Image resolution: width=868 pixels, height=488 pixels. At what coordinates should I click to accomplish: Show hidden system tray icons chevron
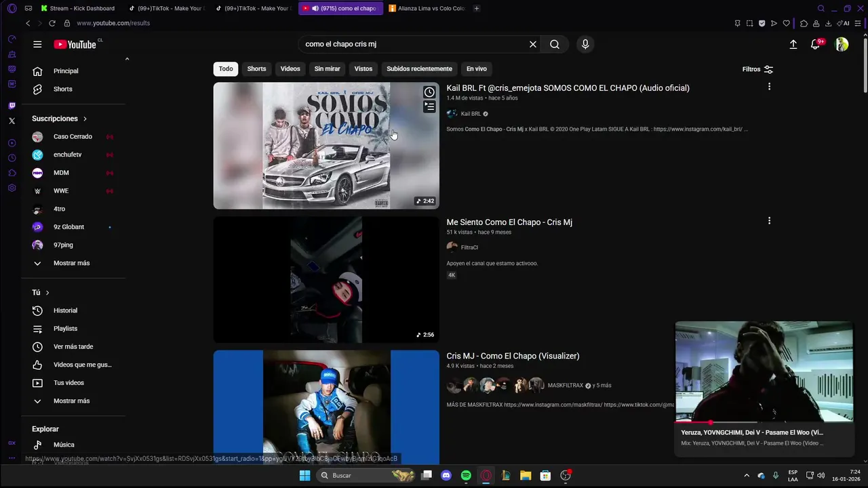click(x=747, y=475)
